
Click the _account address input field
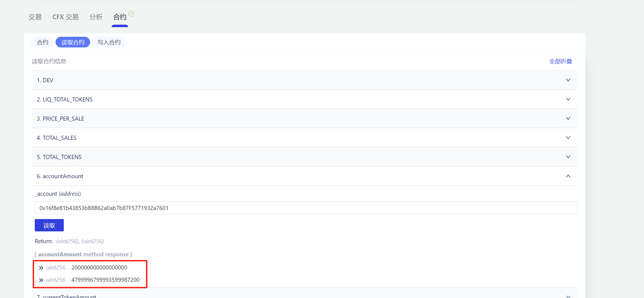[306, 208]
